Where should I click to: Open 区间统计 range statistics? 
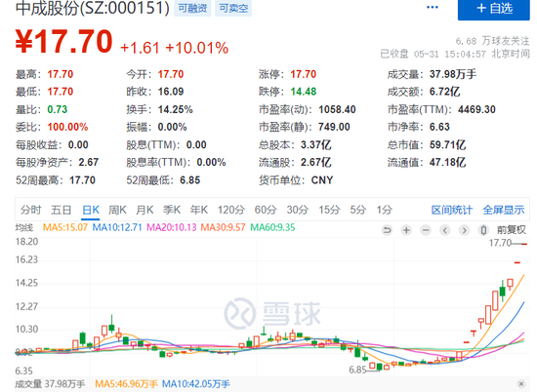[x=452, y=210]
